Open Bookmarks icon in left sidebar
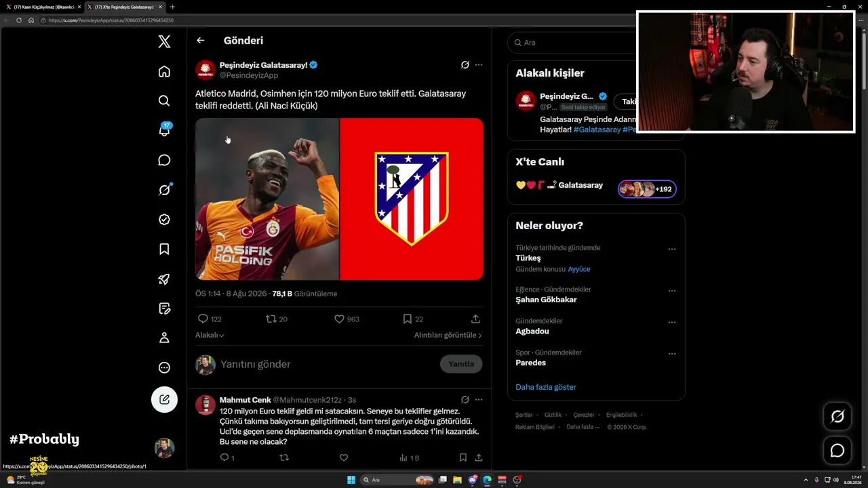Screen dimensions: 868x488 pyautogui.click(x=164, y=249)
